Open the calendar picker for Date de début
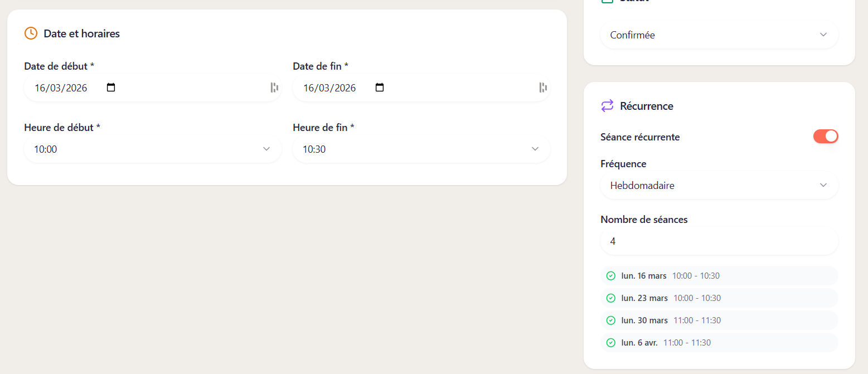This screenshot has width=868, height=374. [110, 88]
